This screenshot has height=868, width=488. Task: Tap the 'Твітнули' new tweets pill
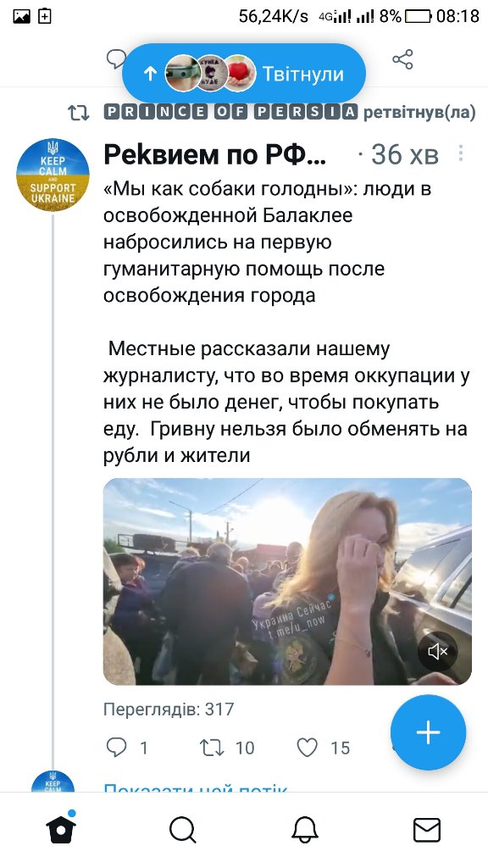244,73
